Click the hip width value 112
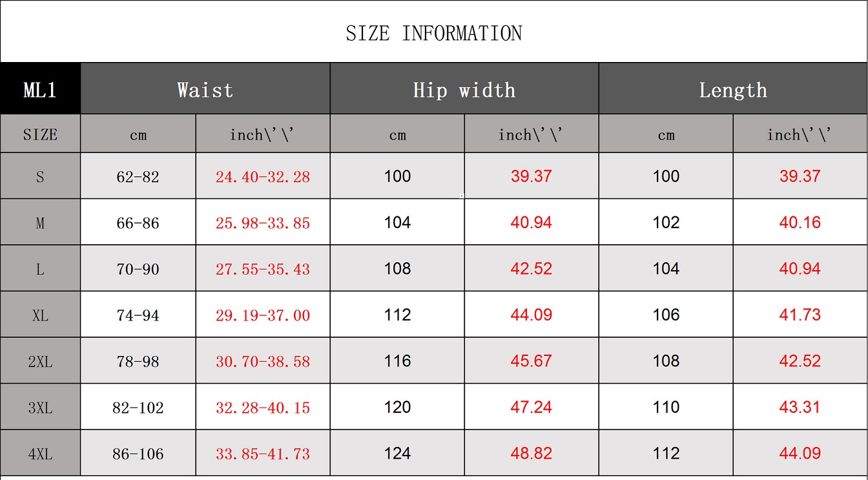This screenshot has width=868, height=480. coord(397,315)
